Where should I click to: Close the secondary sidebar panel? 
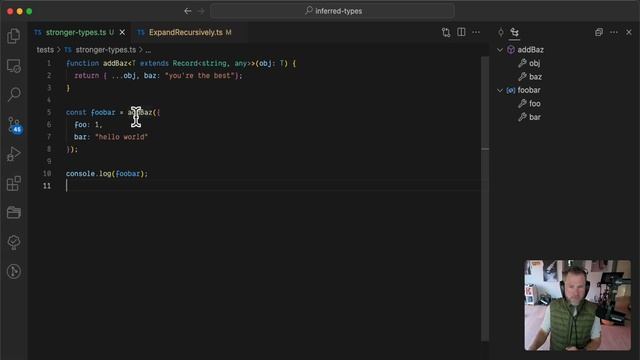click(x=629, y=32)
